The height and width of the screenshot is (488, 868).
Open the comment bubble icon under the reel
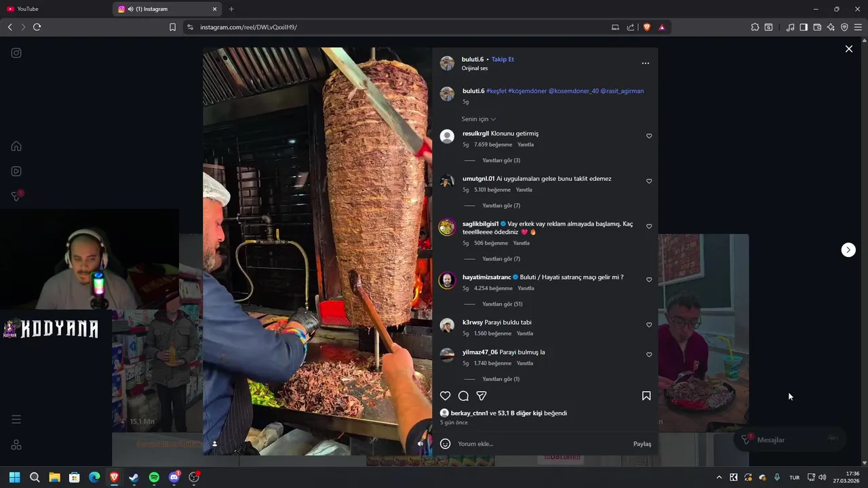coord(463,396)
